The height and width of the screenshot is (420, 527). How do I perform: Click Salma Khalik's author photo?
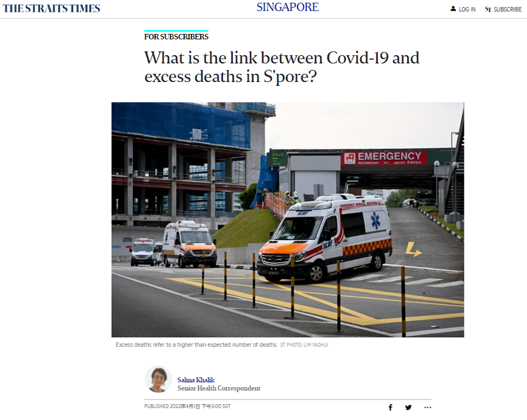(x=159, y=380)
